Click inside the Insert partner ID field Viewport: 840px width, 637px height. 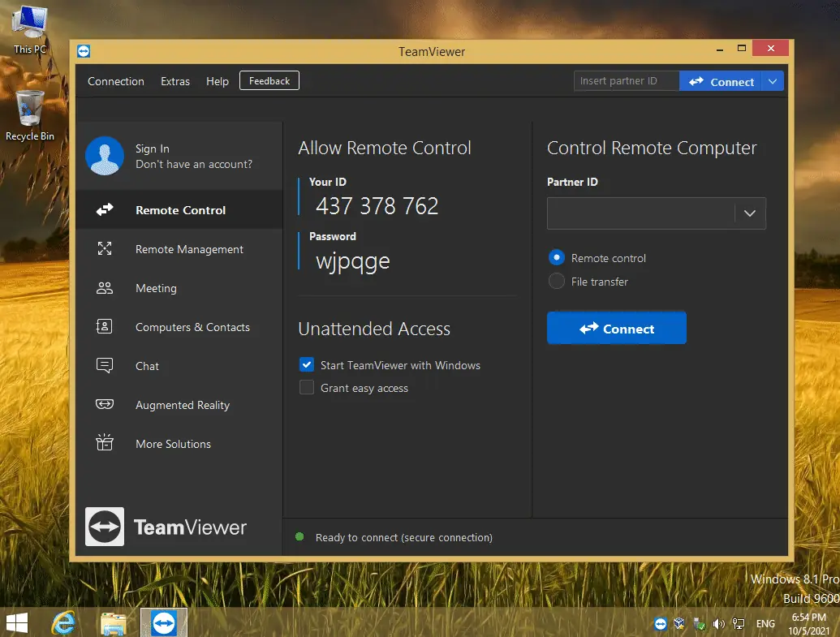625,80
